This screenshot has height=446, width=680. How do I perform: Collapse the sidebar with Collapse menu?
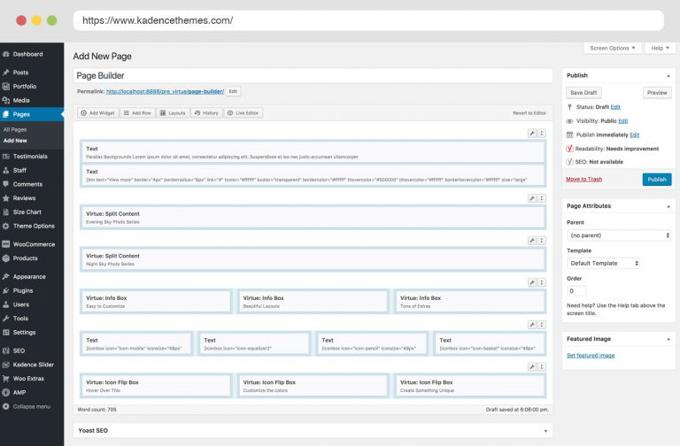click(30, 407)
